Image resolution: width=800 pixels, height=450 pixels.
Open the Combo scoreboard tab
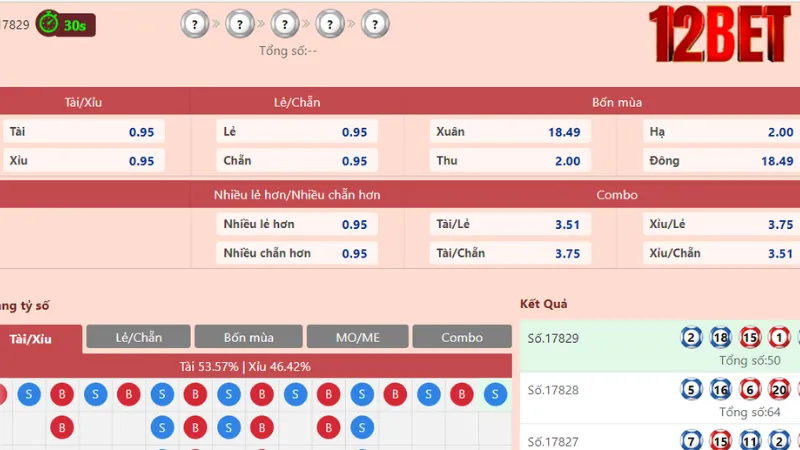pyautogui.click(x=462, y=337)
